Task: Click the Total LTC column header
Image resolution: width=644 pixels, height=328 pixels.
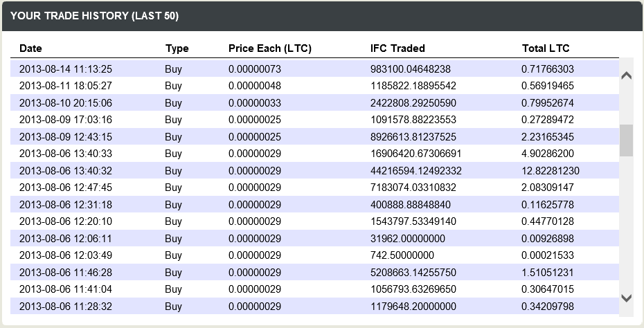Action: (x=546, y=48)
